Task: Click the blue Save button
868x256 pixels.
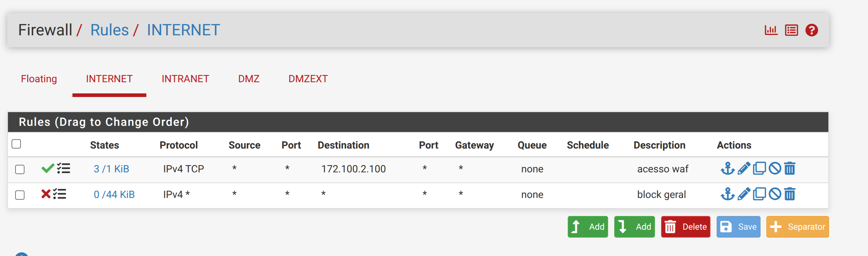Action: 738,227
